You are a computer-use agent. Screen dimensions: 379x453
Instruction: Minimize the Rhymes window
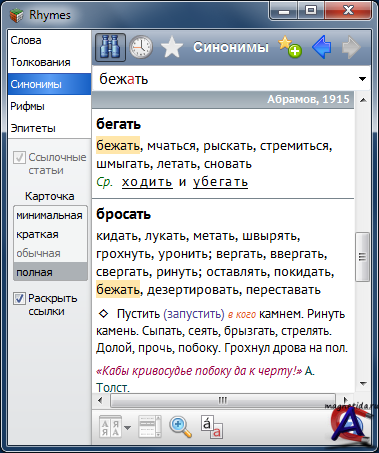coord(284,11)
